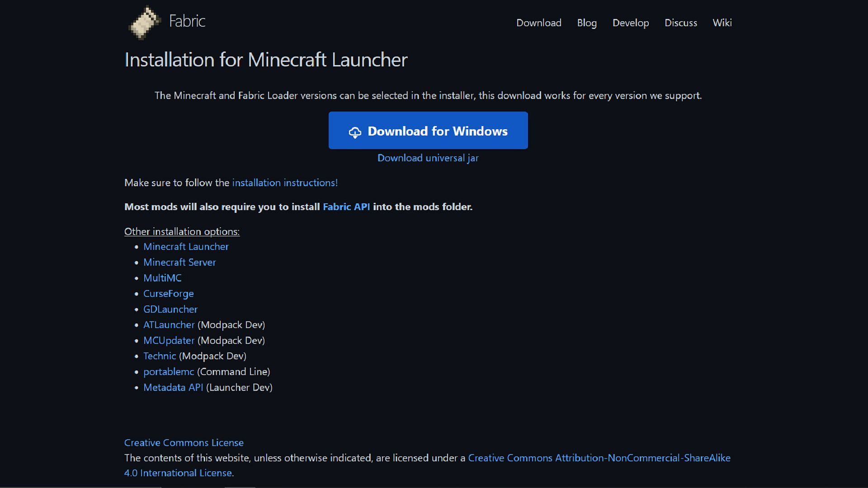
Task: Click the 'Other installation options:' text
Action: (182, 231)
